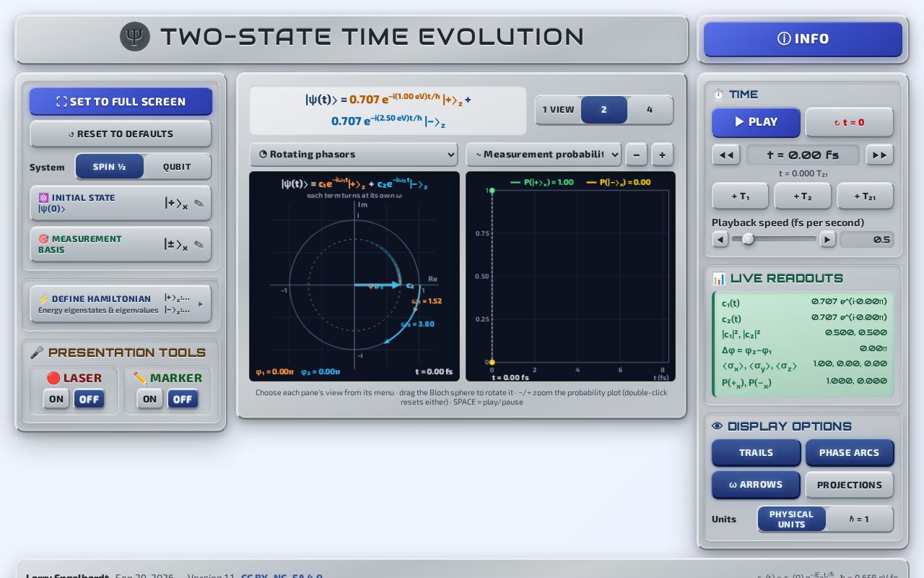
Task: Open the Info panel
Action: click(x=803, y=39)
